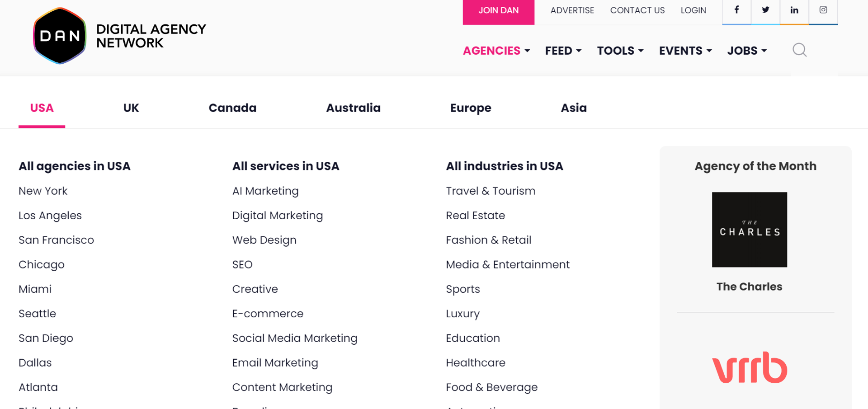Image resolution: width=868 pixels, height=409 pixels.
Task: Expand the TOOLS dropdown
Action: click(616, 51)
